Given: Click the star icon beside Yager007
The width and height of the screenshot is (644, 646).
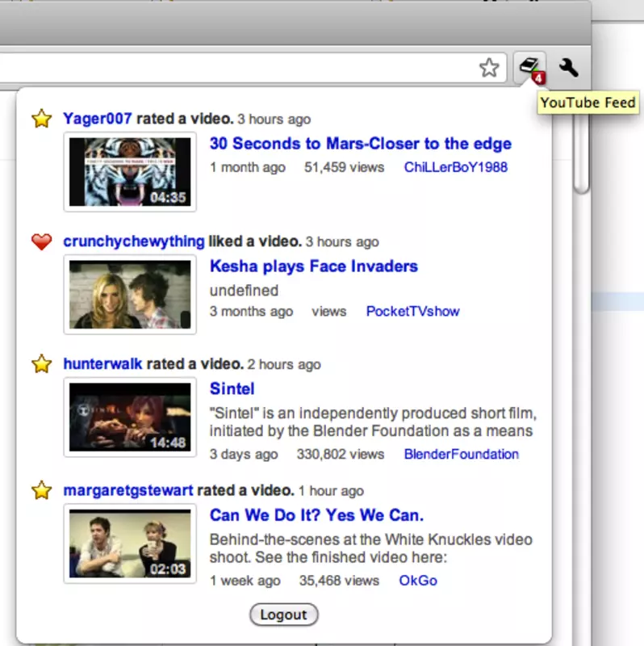Looking at the screenshot, I should click(x=42, y=119).
